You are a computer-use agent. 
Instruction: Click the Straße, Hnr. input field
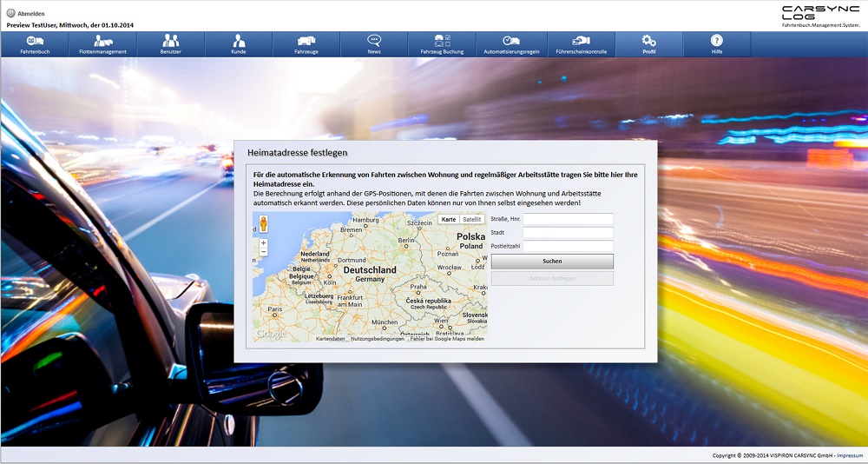[568, 220]
